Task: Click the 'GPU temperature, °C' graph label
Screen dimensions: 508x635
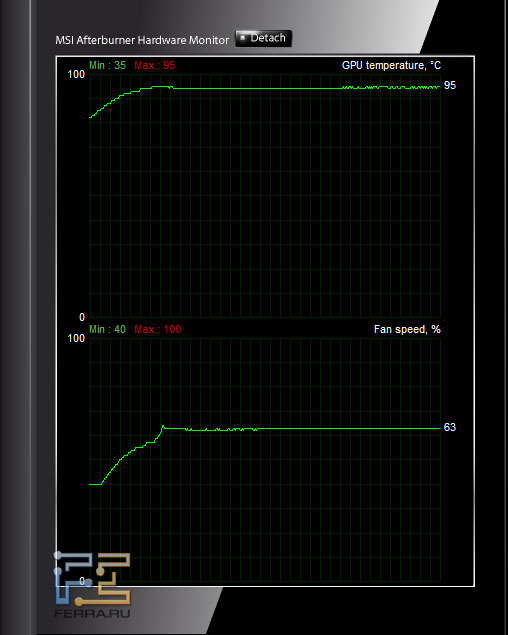Action: point(391,65)
